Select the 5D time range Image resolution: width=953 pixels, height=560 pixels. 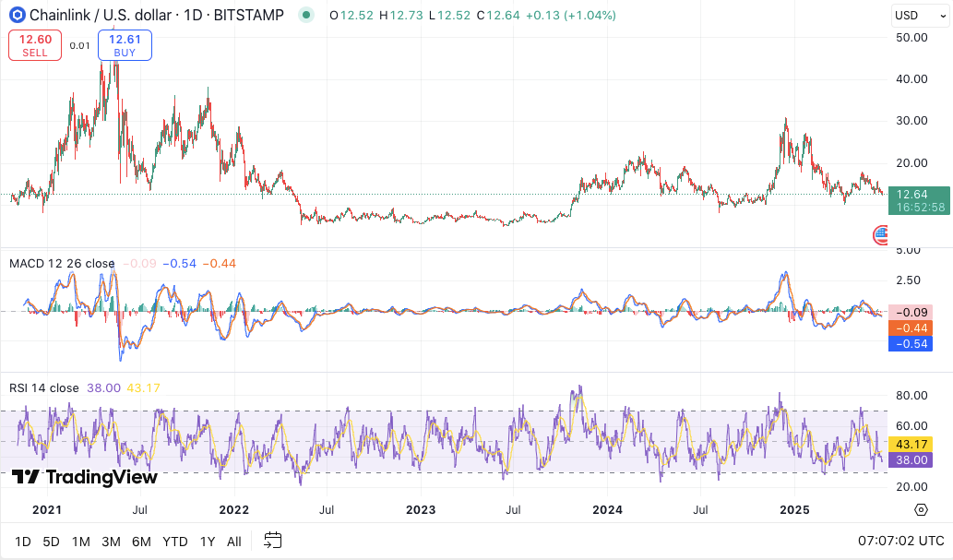(x=51, y=542)
